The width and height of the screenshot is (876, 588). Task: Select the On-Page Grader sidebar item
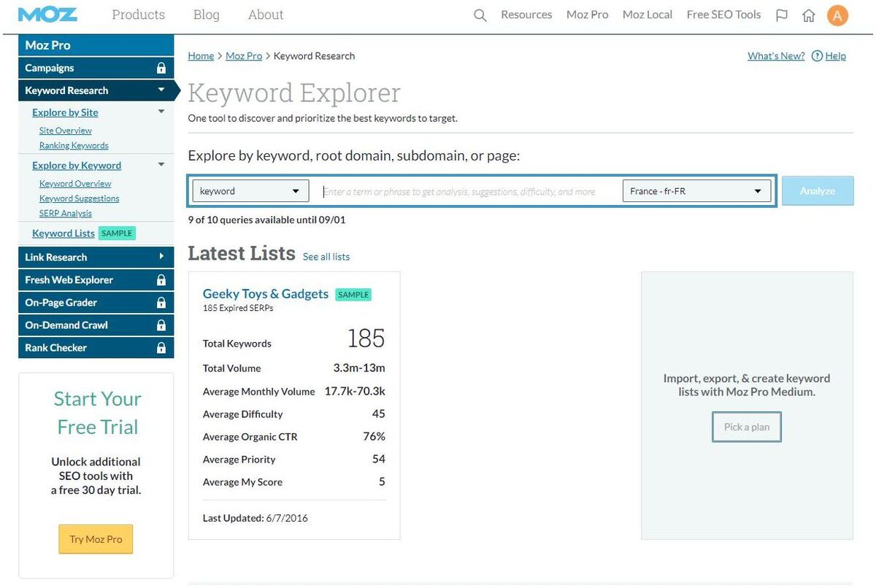[x=96, y=303]
